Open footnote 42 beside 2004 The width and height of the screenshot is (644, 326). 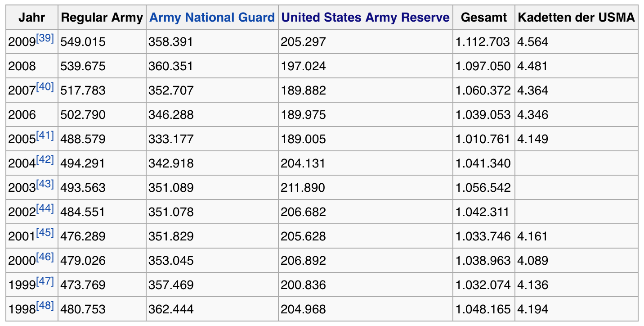point(45,160)
